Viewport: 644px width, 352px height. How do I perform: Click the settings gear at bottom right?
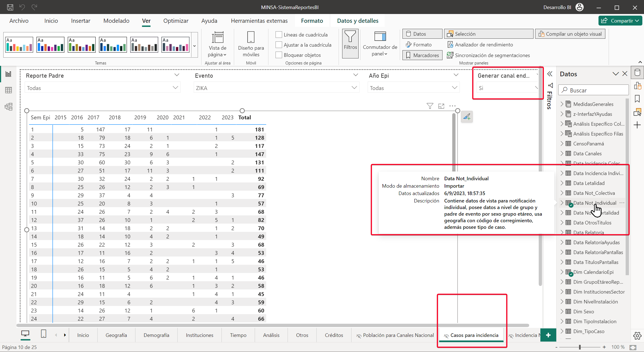(x=637, y=336)
